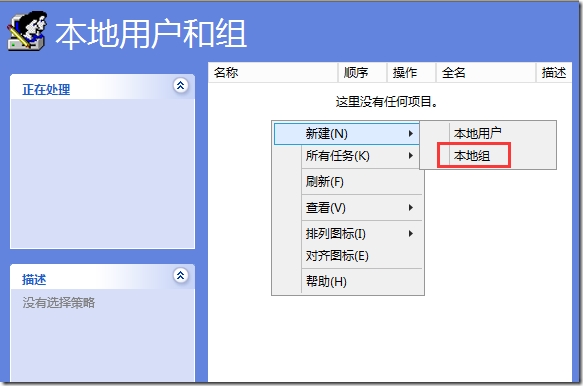This screenshot has width=583, height=386.
Task: Expand the 所有任务(K) submenu arrow
Action: coord(410,155)
